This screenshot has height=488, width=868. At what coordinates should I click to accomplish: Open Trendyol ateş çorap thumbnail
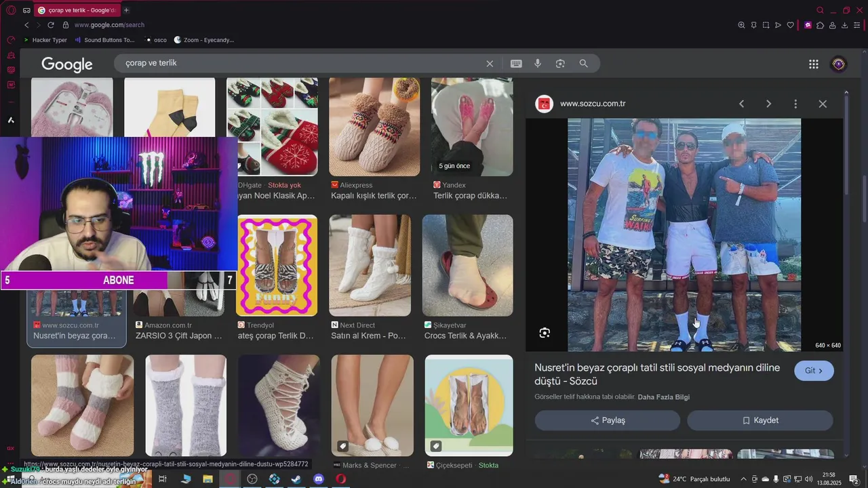[277, 265]
